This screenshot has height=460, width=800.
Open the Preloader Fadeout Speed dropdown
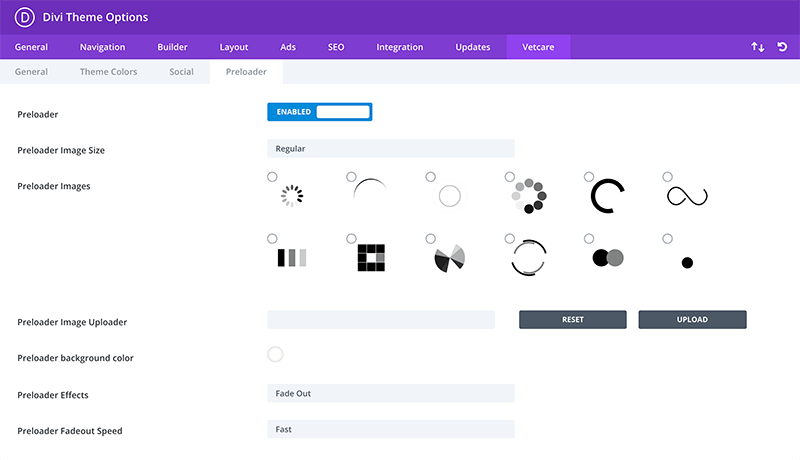(x=391, y=429)
